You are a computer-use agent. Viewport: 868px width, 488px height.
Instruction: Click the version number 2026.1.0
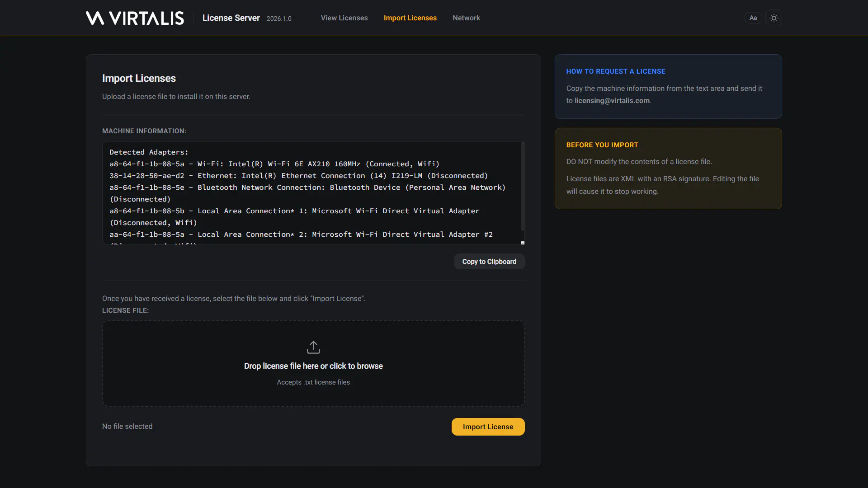coord(279,19)
